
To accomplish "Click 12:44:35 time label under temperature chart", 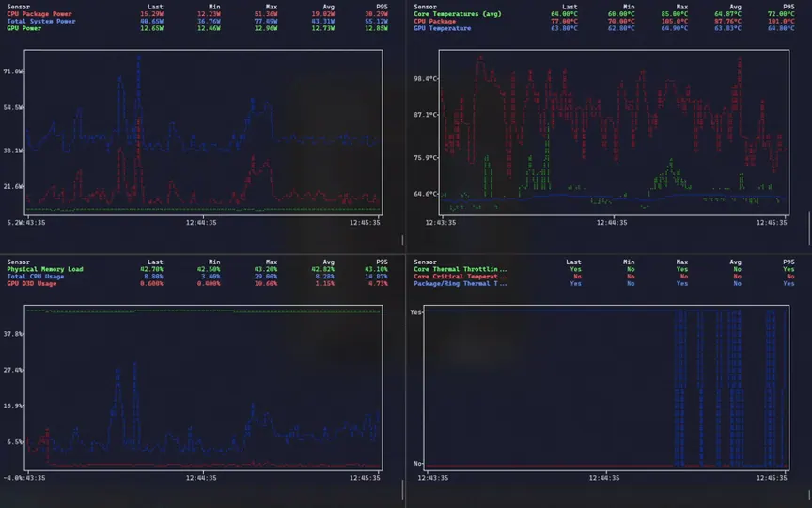I will (x=612, y=222).
